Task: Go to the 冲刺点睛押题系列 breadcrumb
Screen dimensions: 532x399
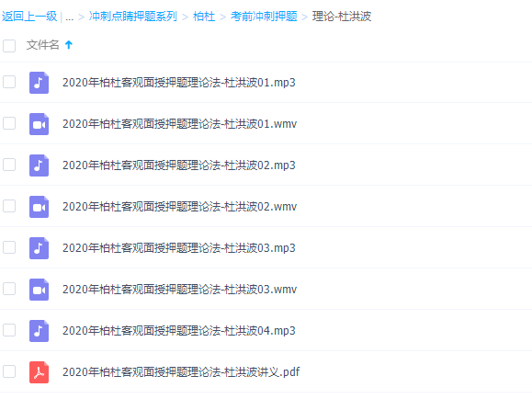Action: click(x=133, y=17)
